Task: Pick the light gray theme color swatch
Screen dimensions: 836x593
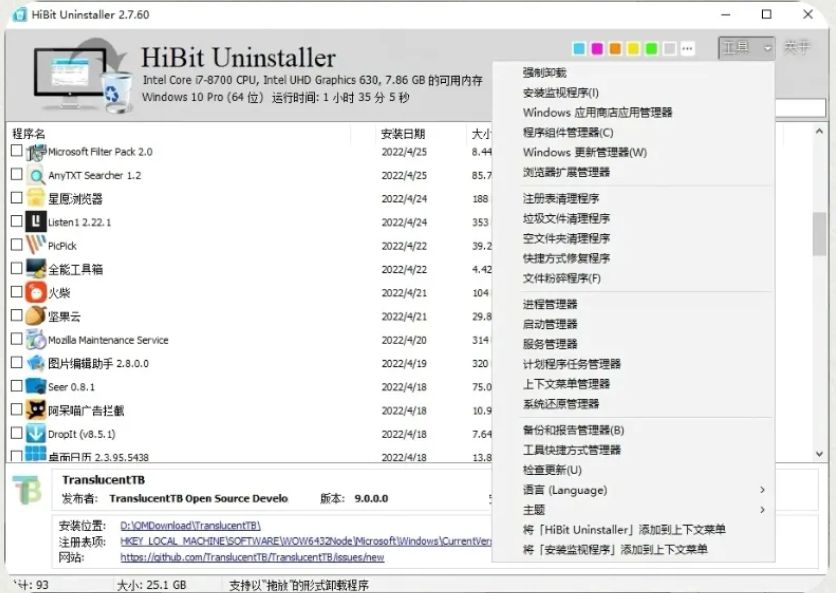Action: [x=670, y=49]
